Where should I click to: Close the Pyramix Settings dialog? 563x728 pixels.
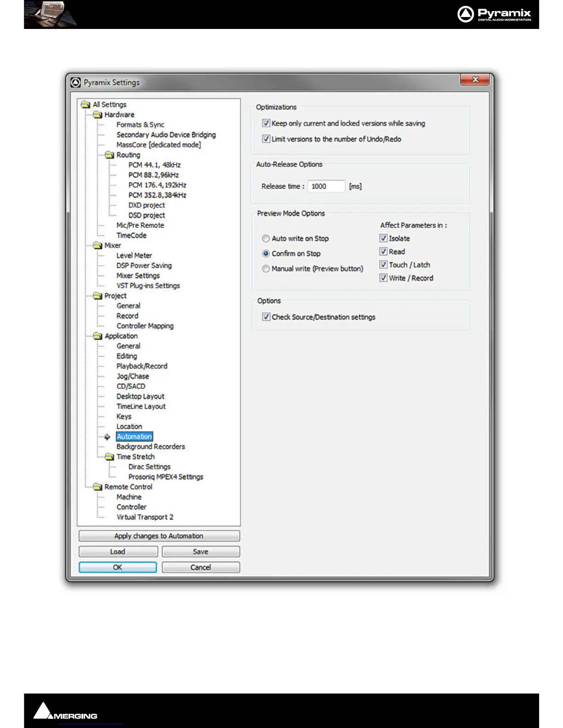pyautogui.click(x=475, y=80)
